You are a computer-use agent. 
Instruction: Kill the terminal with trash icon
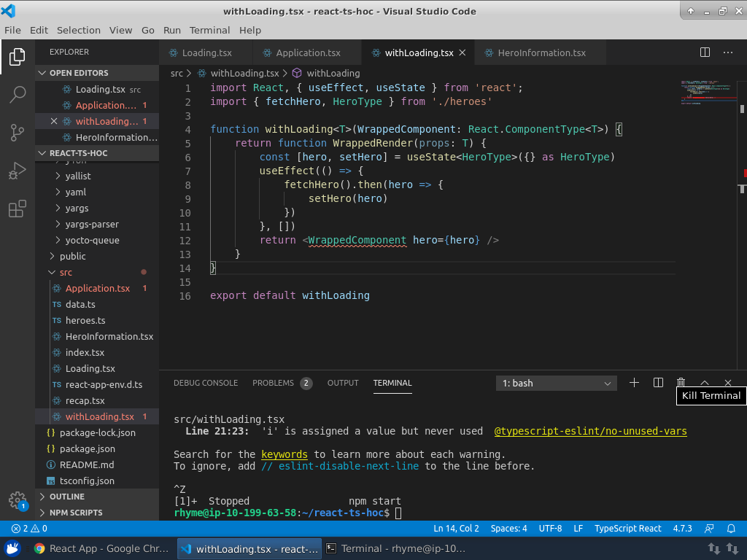click(x=681, y=383)
